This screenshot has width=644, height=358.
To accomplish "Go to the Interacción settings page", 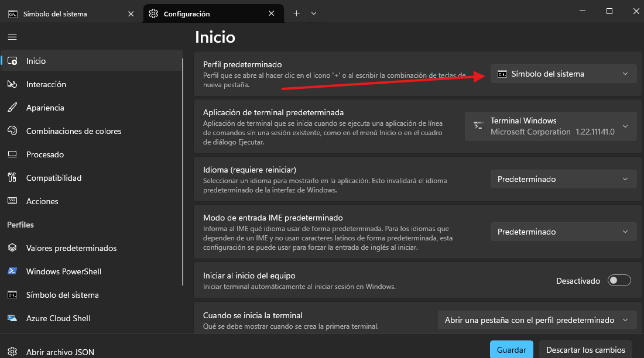I will click(x=91, y=84).
